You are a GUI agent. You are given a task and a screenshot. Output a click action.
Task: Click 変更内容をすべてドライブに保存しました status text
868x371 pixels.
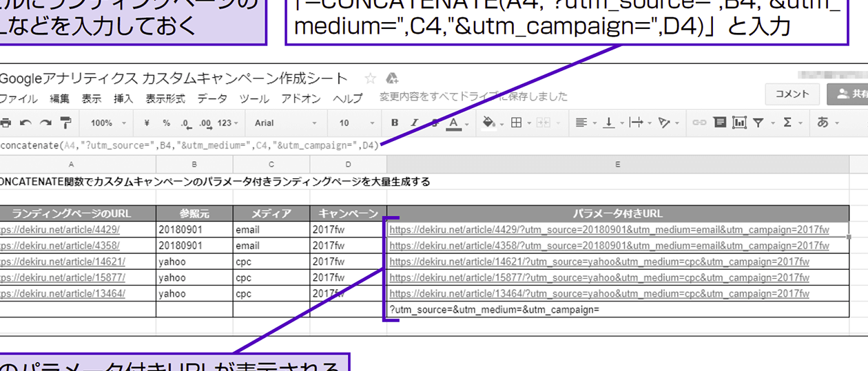474,97
